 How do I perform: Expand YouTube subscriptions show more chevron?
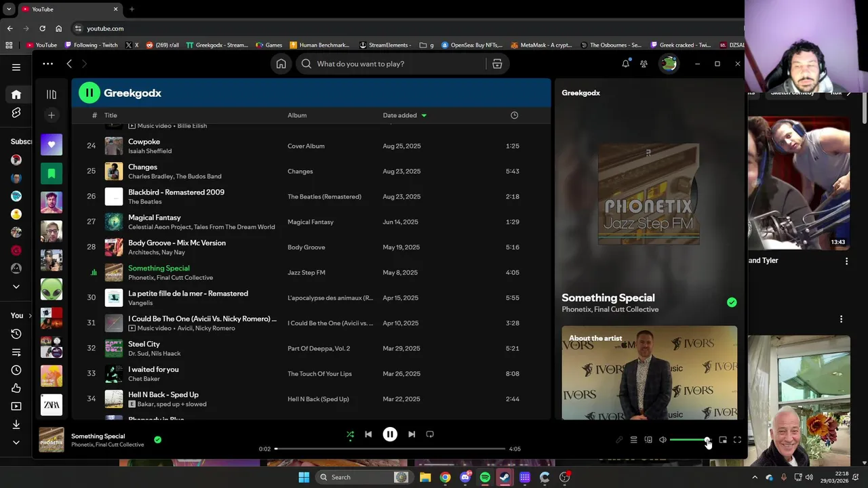pos(16,287)
